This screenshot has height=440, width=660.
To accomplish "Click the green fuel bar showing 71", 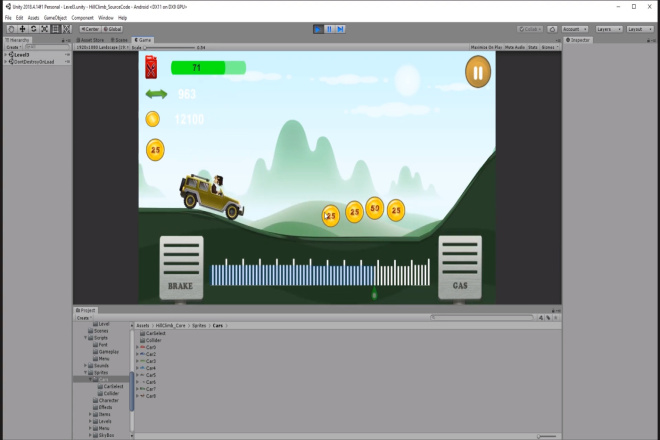I will (208, 68).
